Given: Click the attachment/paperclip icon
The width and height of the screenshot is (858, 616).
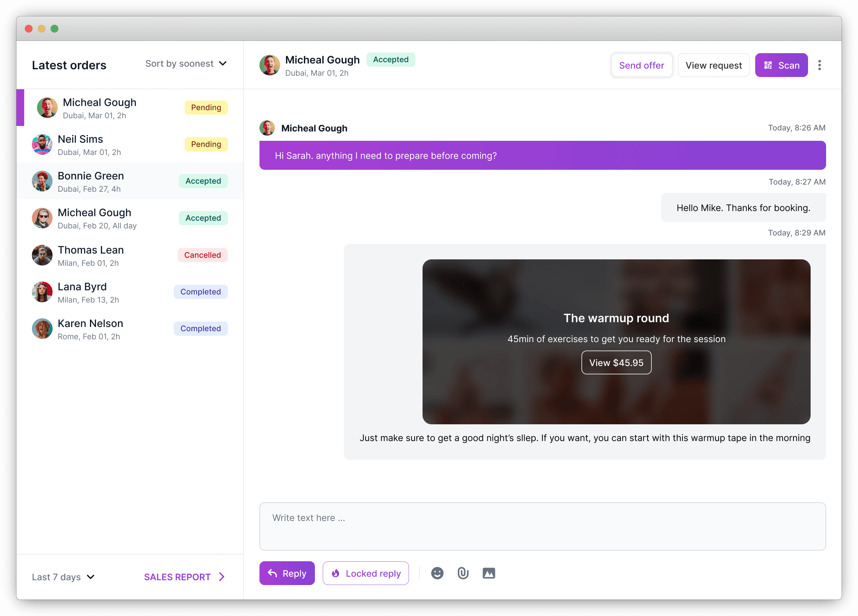Looking at the screenshot, I should point(463,573).
